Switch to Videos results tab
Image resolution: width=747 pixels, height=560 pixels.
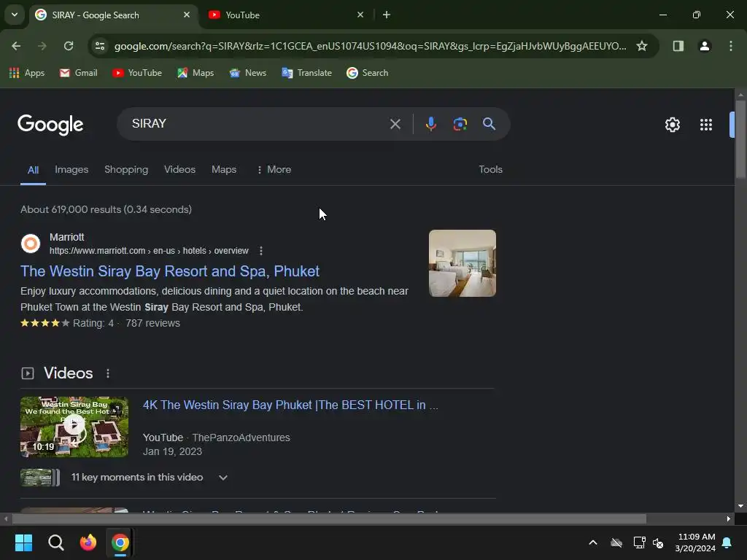[x=179, y=169]
